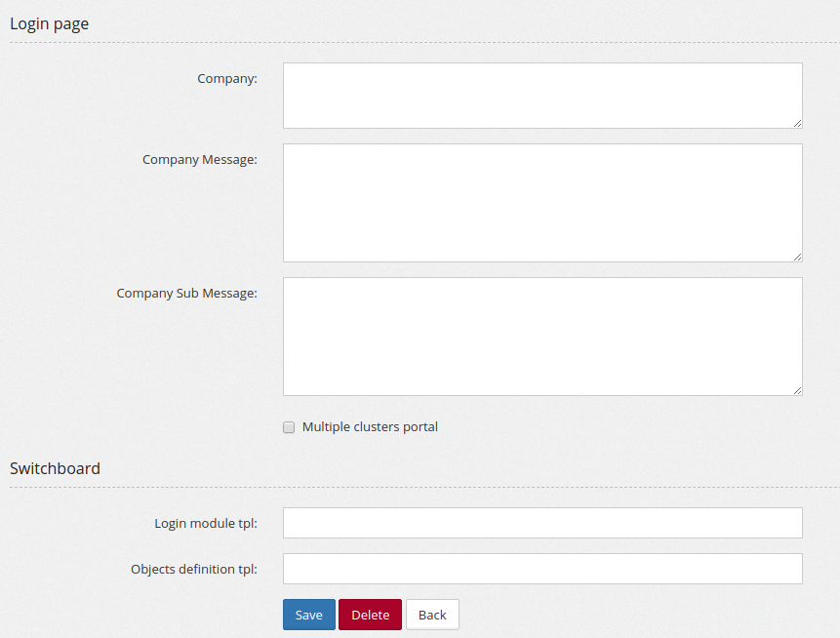Click the Company Message: label

tap(200, 160)
